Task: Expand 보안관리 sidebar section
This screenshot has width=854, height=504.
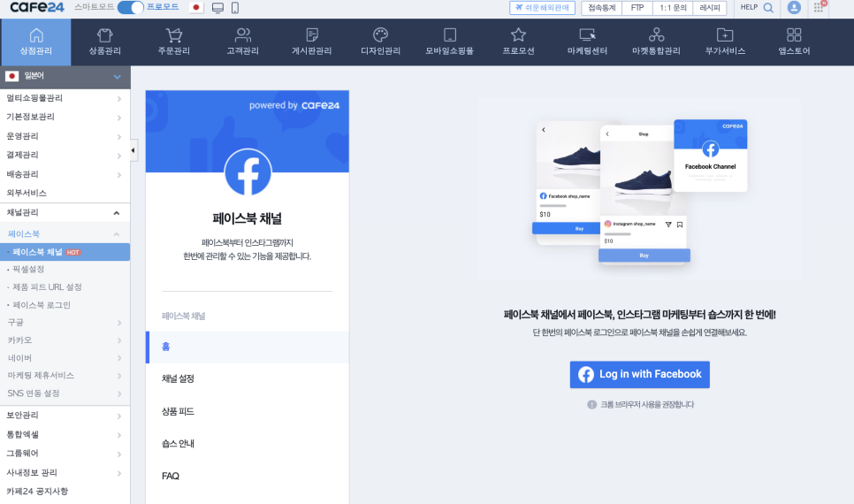Action: click(65, 416)
